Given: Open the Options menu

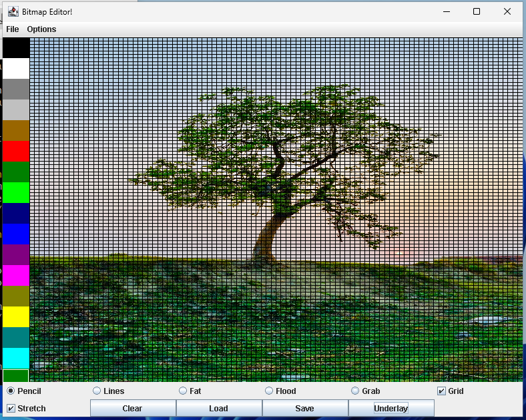Looking at the screenshot, I should coord(41,29).
